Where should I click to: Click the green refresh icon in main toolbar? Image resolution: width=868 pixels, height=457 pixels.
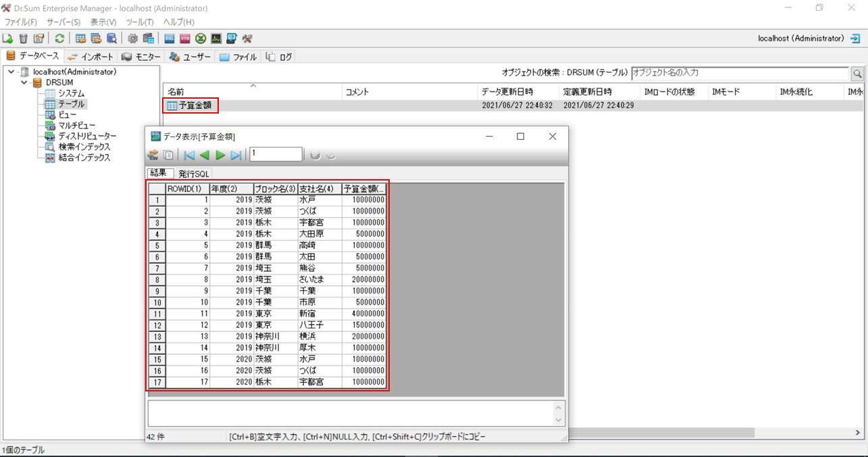pyautogui.click(x=60, y=39)
